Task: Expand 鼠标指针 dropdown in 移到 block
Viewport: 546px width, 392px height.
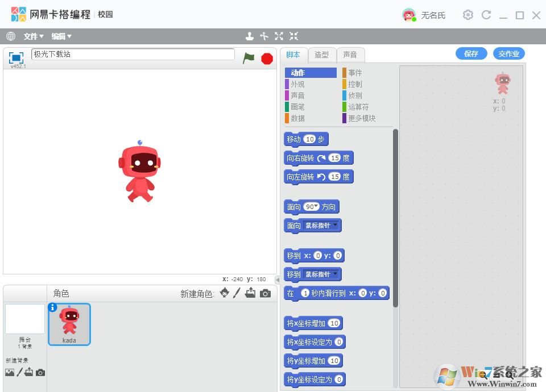Action: click(x=336, y=274)
